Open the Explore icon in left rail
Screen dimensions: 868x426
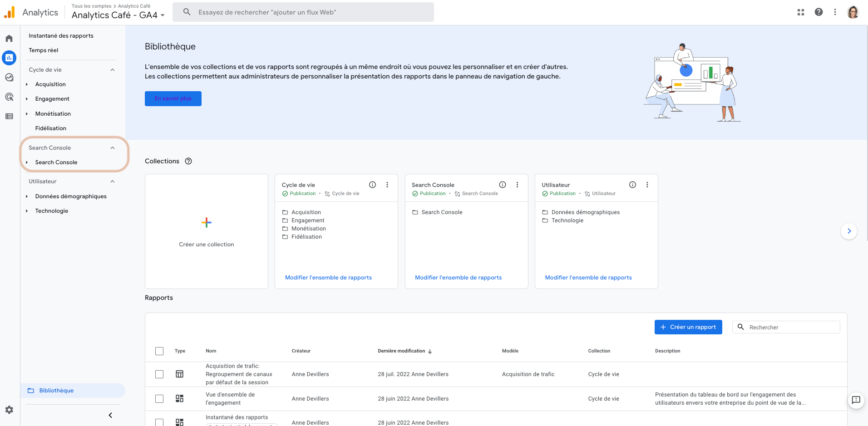(x=9, y=78)
